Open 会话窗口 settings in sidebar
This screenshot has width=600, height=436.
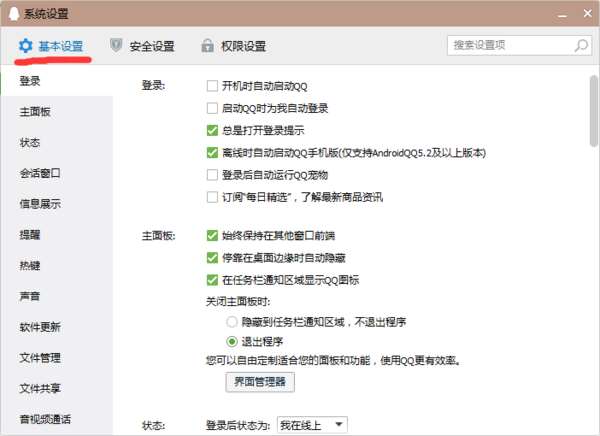(40, 173)
